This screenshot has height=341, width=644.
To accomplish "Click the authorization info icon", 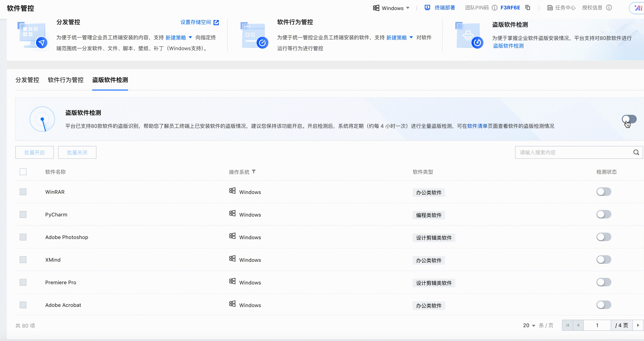I will pos(609,8).
